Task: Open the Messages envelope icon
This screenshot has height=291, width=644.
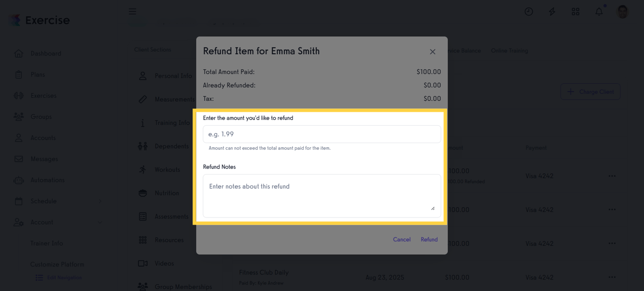Action: 19,159
